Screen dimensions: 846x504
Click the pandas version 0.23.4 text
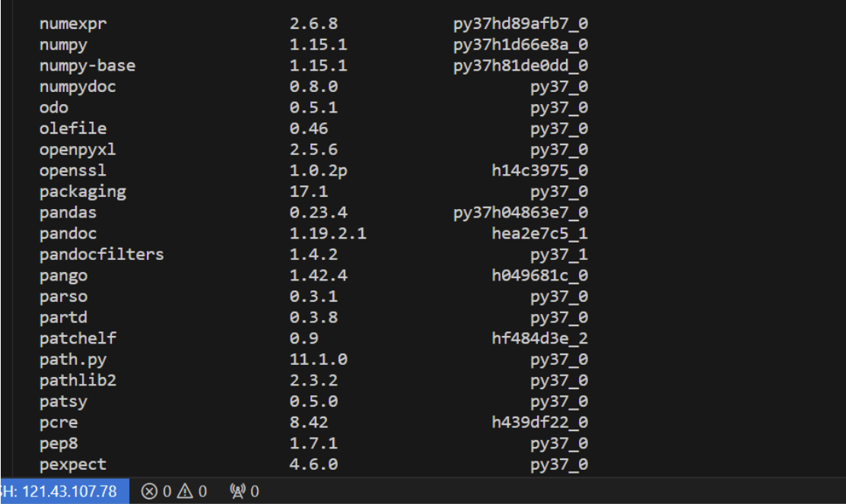click(318, 212)
